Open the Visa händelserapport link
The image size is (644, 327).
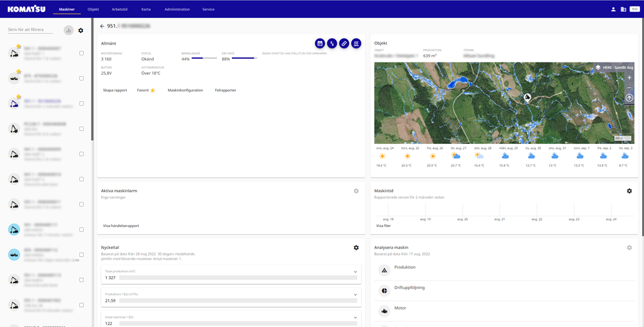pyautogui.click(x=121, y=226)
